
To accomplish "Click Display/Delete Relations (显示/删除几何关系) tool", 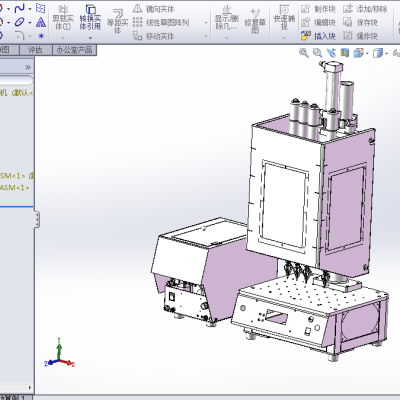I will pos(226,18).
